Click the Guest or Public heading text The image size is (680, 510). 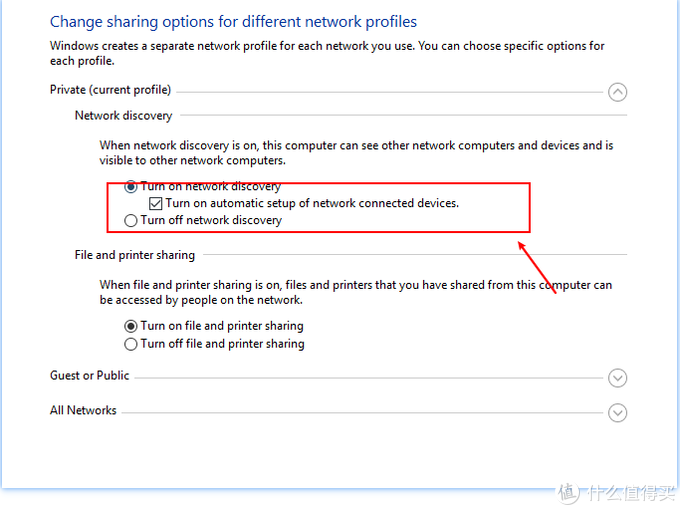pyautogui.click(x=90, y=375)
